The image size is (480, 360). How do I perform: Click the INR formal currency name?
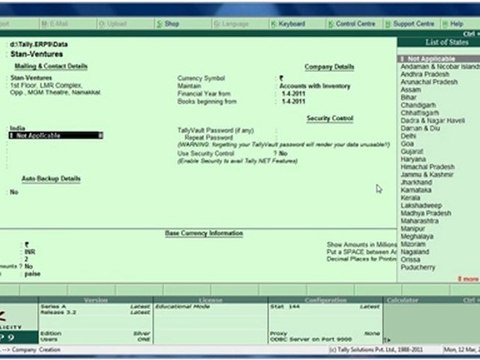30,252
